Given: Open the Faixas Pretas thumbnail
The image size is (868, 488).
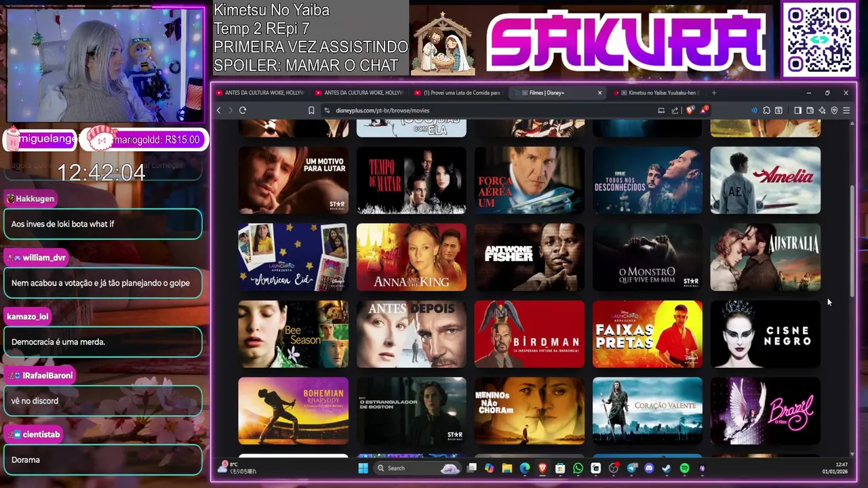Looking at the screenshot, I should tap(648, 334).
